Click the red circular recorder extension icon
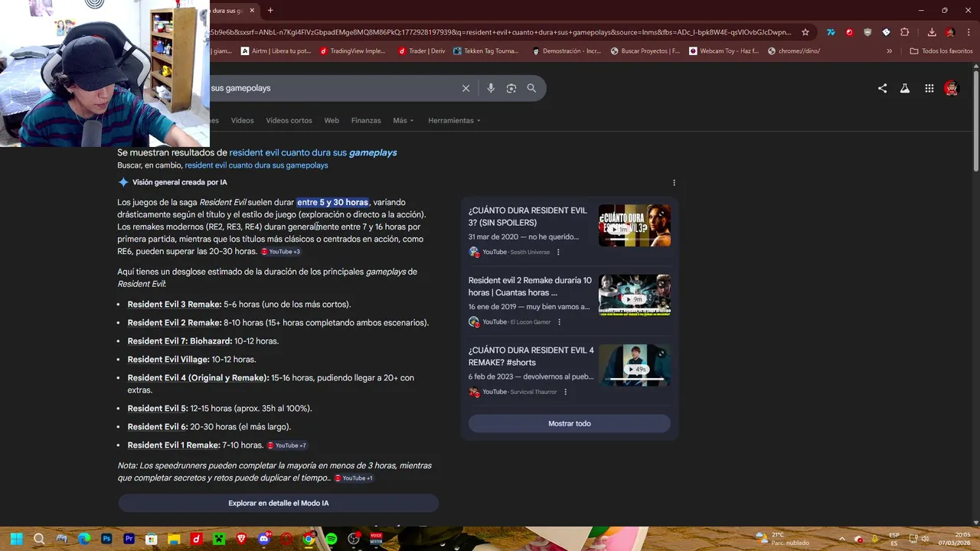This screenshot has height=551, width=980. click(849, 32)
